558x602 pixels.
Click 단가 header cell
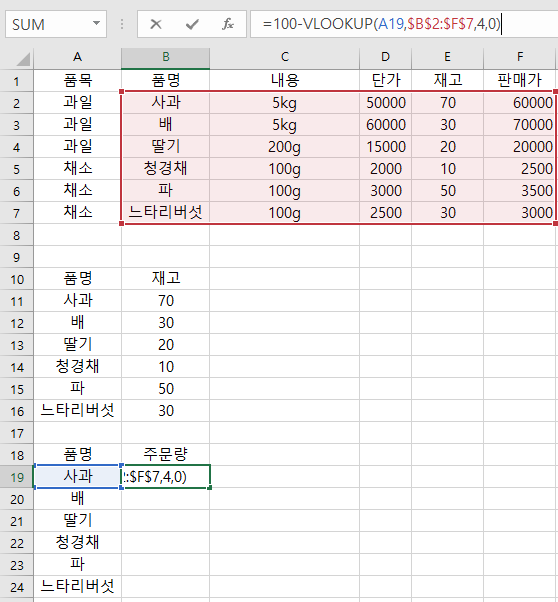[385, 81]
